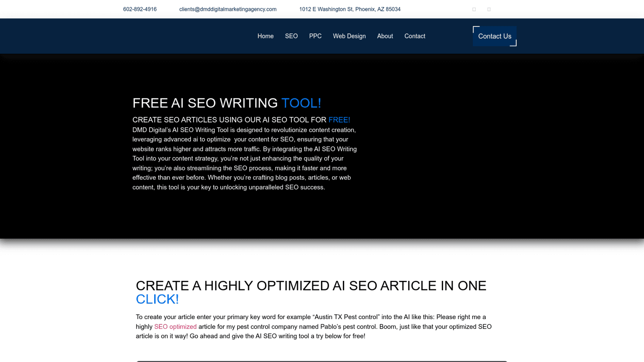This screenshot has height=362, width=644.
Task: Click the blue 'FREE!' text in the subtitle
Action: coord(339,120)
